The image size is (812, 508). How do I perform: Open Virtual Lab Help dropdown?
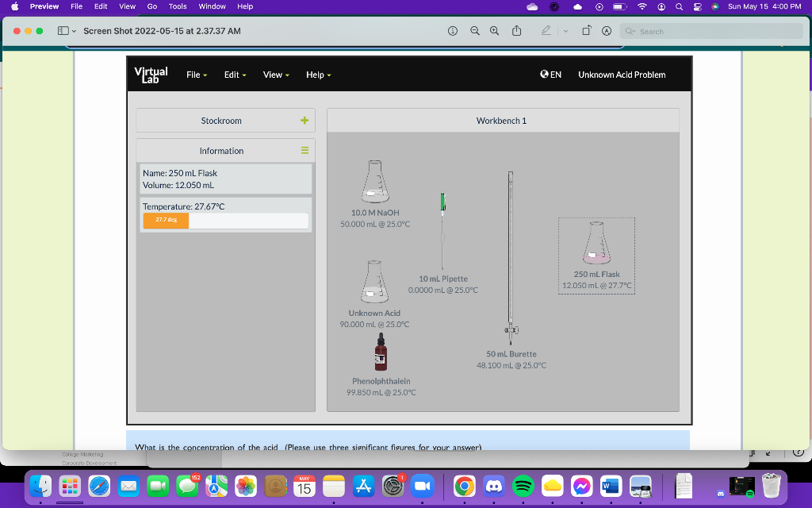click(x=319, y=75)
